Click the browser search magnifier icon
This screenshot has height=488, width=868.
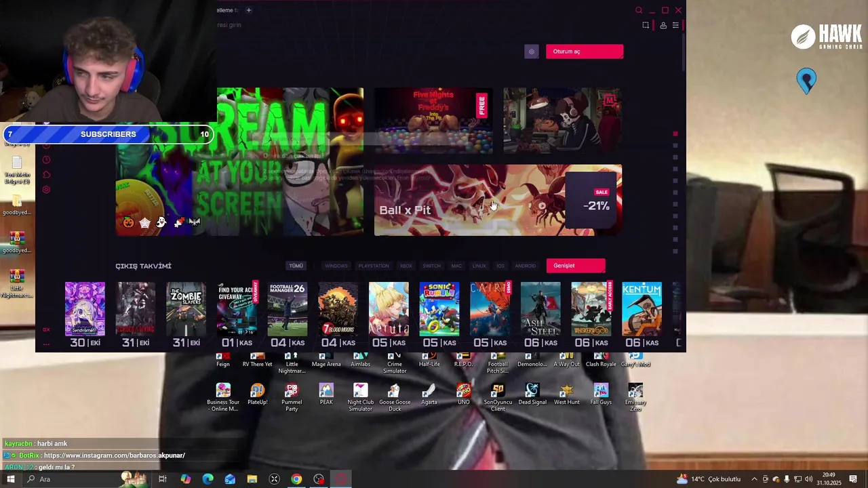point(639,10)
